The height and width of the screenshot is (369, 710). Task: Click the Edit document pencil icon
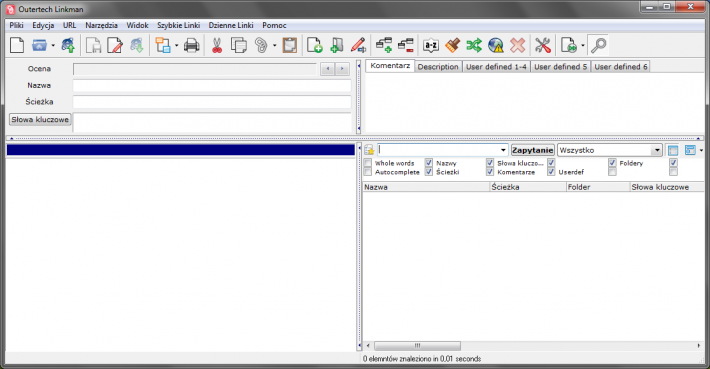click(115, 45)
